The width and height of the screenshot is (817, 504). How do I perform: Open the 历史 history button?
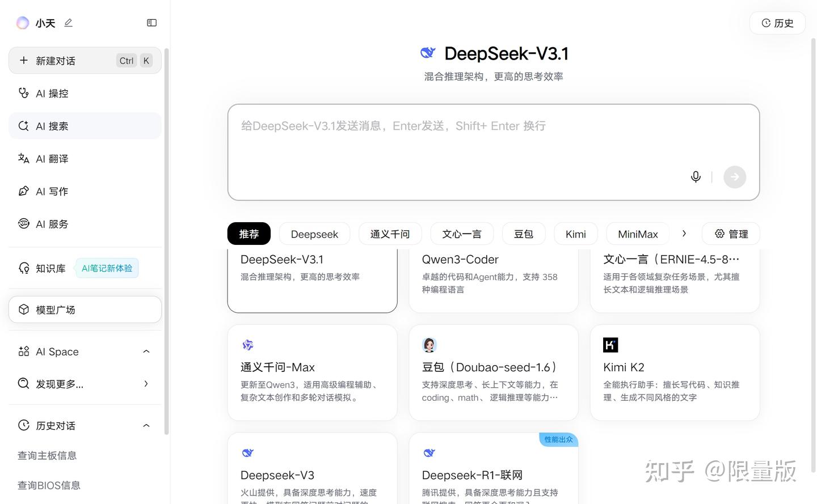point(777,23)
